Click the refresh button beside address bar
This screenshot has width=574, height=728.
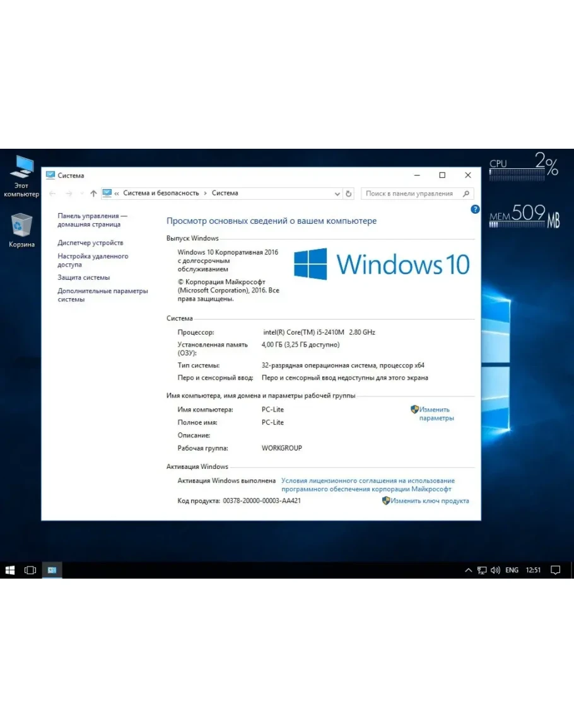click(x=349, y=194)
